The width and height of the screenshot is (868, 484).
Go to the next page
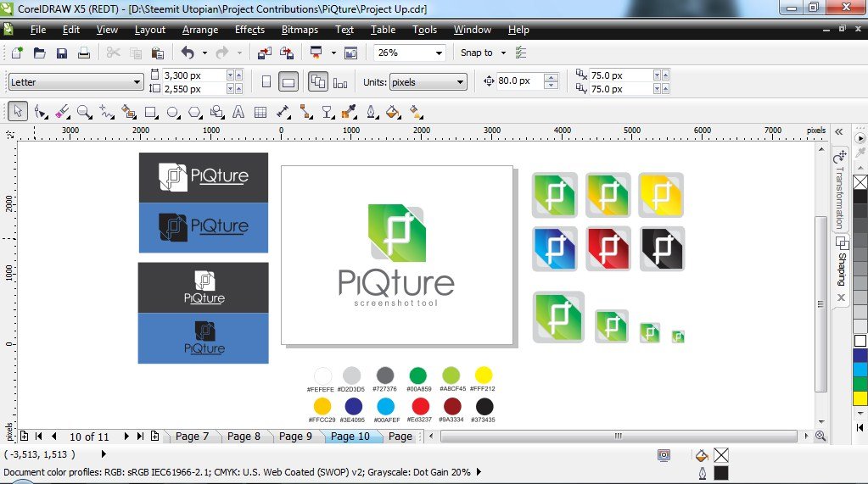(126, 436)
